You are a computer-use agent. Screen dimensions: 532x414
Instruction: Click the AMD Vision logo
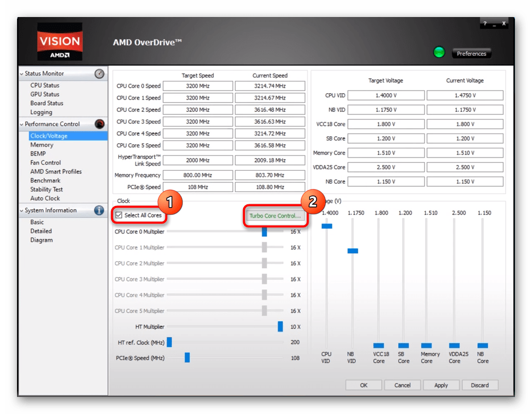(60, 43)
